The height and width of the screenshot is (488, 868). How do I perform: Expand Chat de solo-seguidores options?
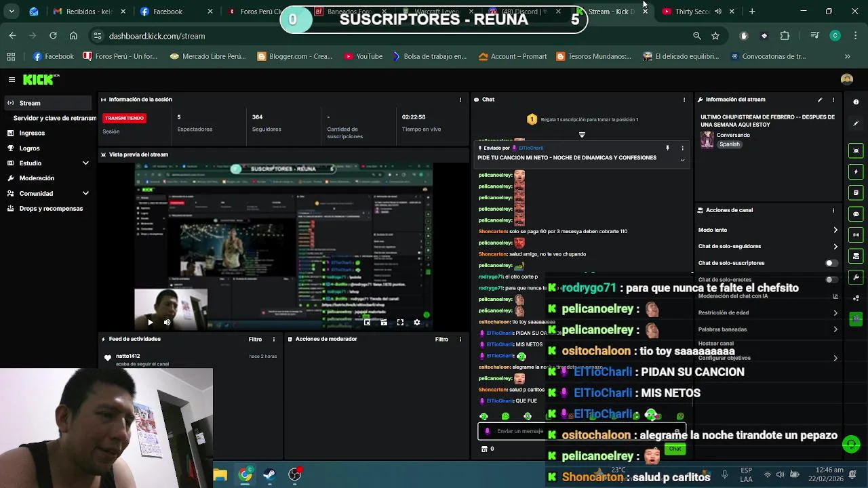835,246
